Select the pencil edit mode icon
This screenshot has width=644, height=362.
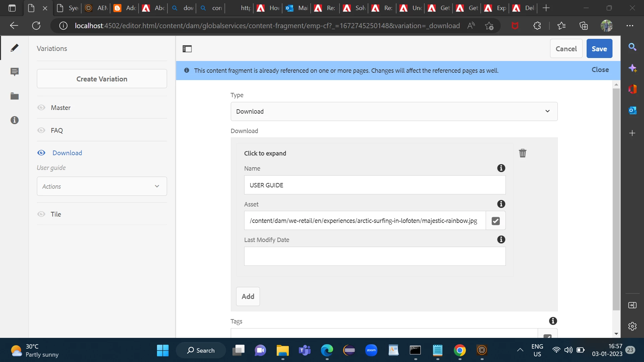coord(14,48)
